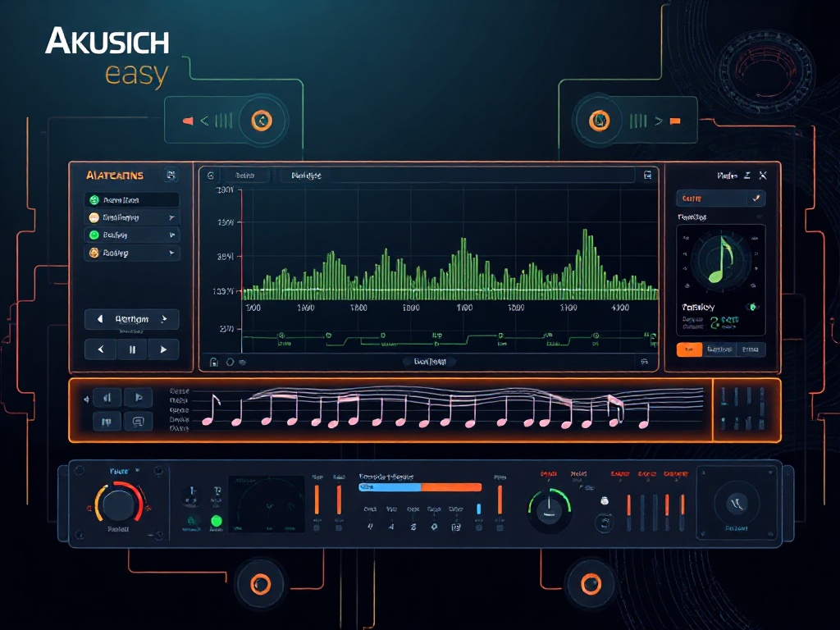This screenshot has width=840, height=630.
Task: Toggle the green switch below the note dial
Action: [752, 307]
